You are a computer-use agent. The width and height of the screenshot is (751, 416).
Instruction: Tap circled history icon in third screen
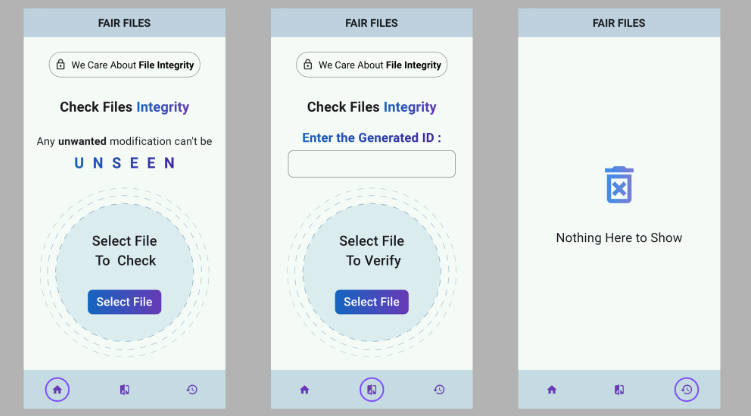(686, 389)
